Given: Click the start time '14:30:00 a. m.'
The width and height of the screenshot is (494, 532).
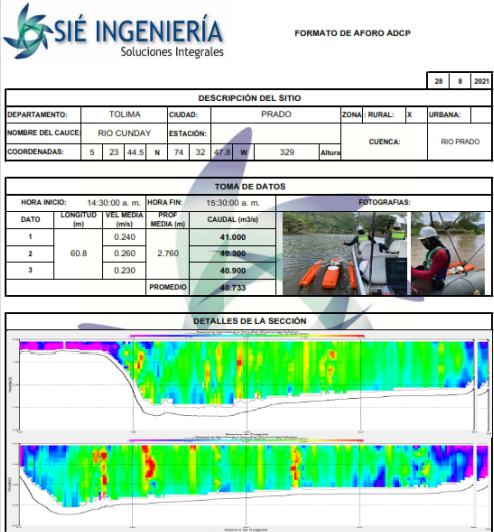Looking at the screenshot, I should point(113,203).
